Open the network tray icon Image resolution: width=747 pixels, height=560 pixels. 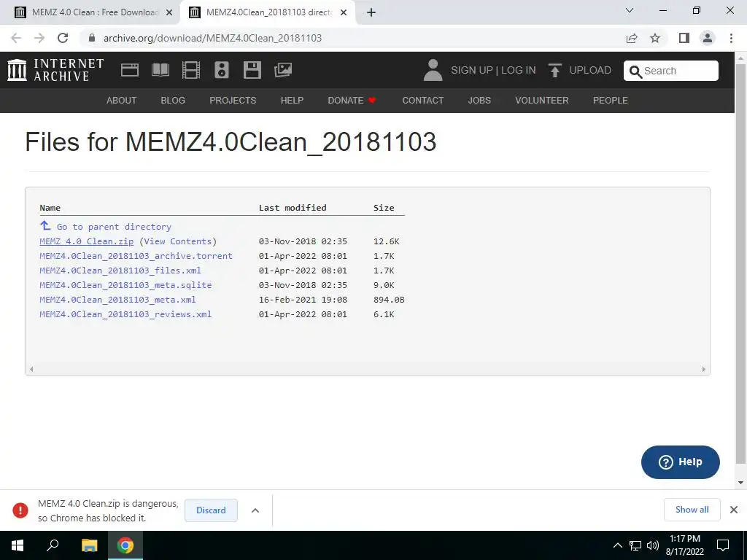coord(635,545)
